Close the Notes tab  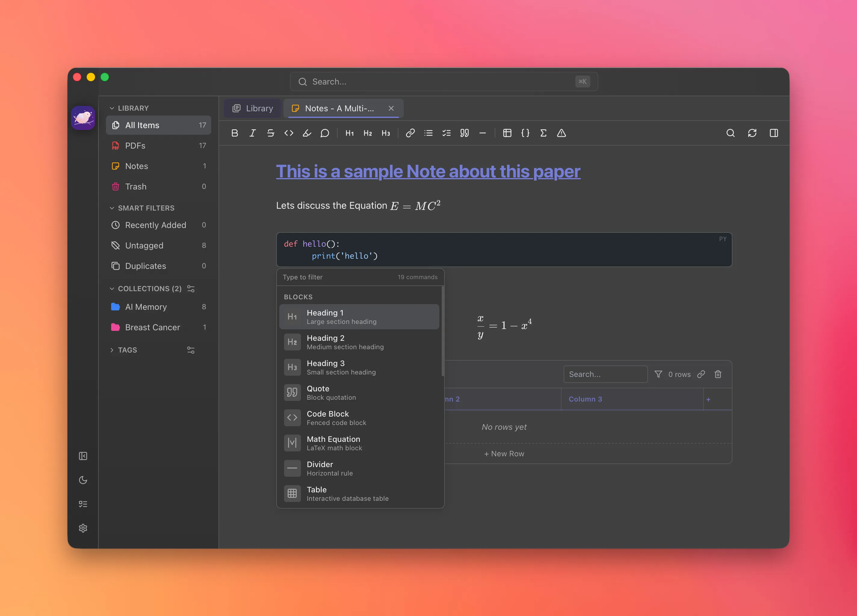pos(391,108)
